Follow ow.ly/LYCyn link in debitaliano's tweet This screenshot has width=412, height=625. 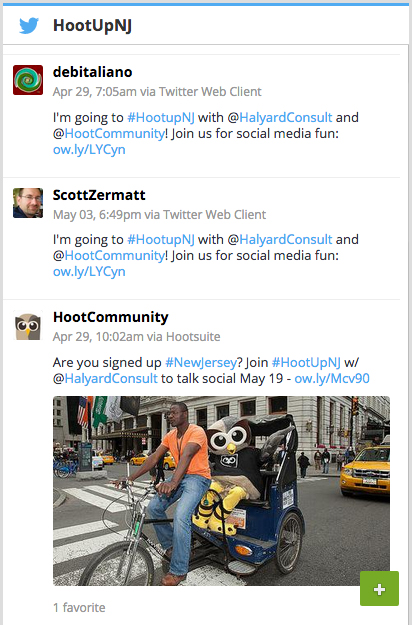(x=89, y=149)
